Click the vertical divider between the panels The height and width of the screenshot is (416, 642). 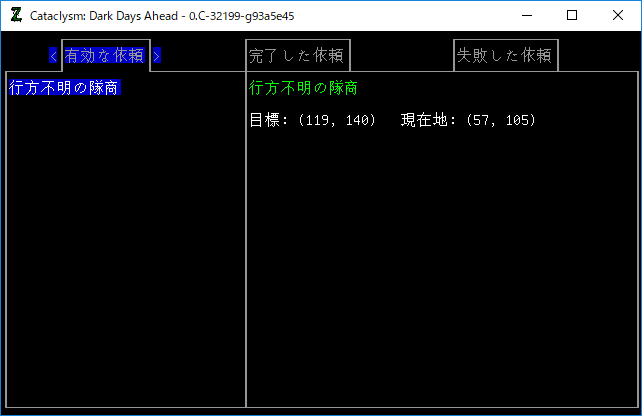246,240
